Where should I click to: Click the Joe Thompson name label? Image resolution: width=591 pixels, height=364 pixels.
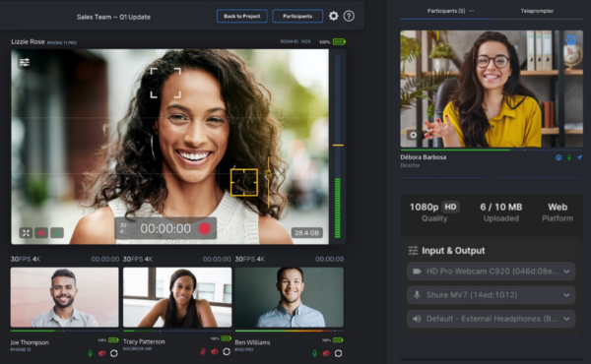point(30,342)
